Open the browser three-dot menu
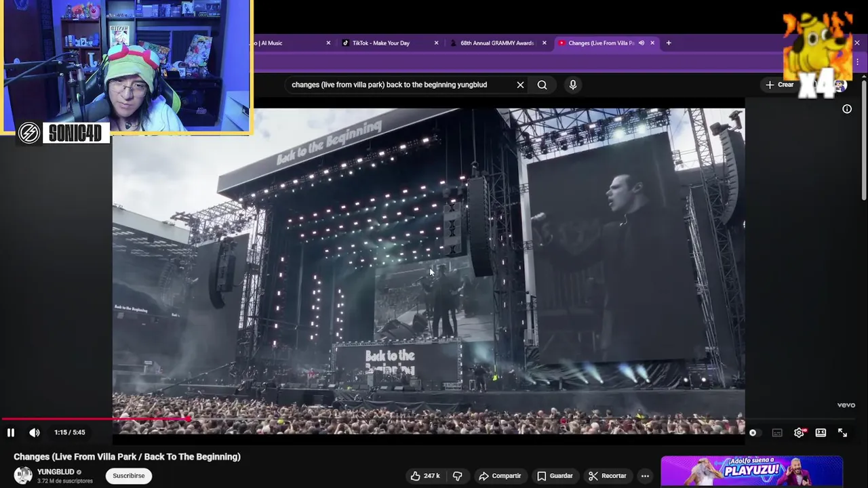The width and height of the screenshot is (868, 488). (x=857, y=62)
